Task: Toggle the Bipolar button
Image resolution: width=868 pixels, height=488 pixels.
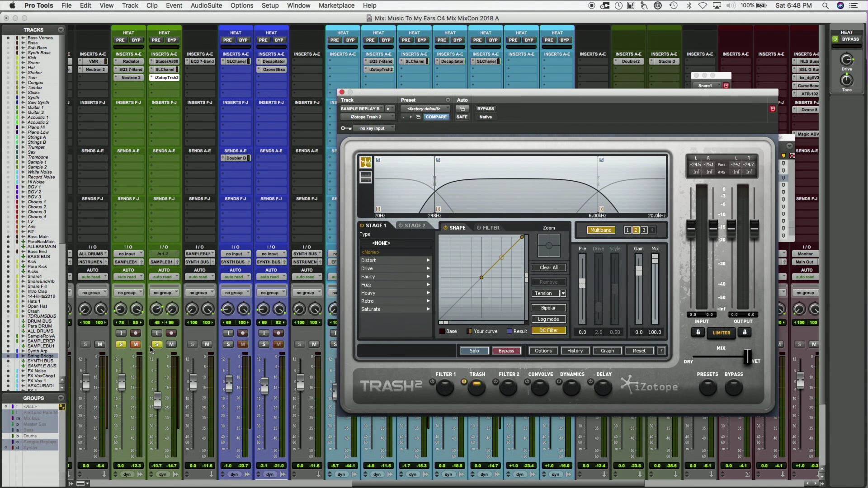Action: tap(548, 308)
